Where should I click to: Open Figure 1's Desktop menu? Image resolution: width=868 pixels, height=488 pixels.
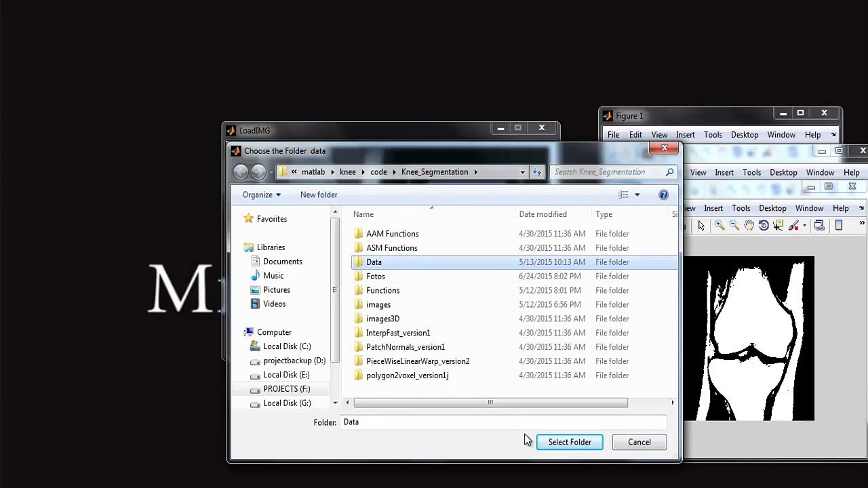coord(745,135)
